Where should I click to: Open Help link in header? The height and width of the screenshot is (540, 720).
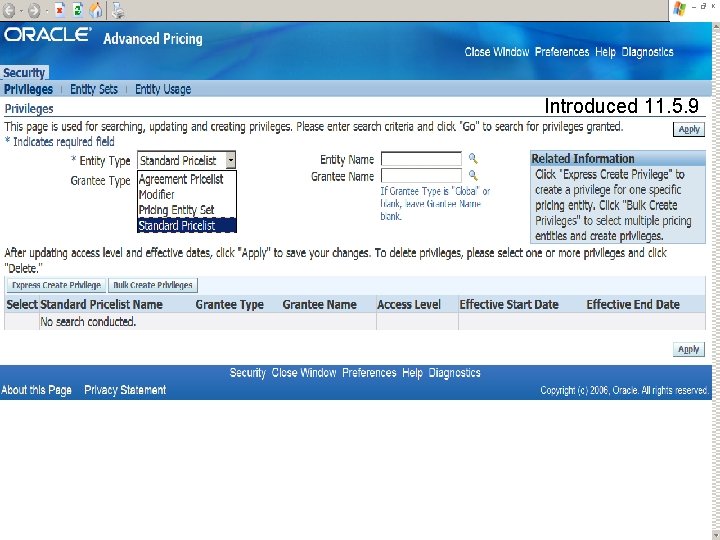click(x=605, y=52)
